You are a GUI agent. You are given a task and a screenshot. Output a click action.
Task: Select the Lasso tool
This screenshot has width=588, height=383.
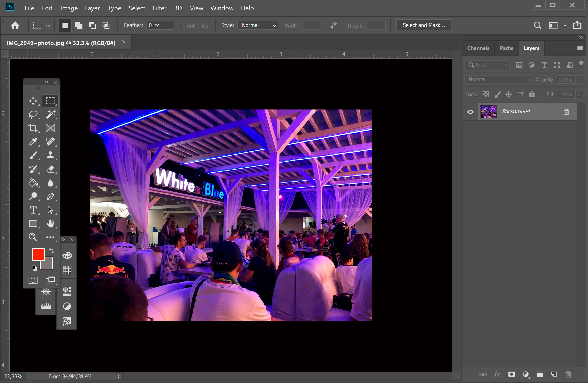tap(33, 114)
